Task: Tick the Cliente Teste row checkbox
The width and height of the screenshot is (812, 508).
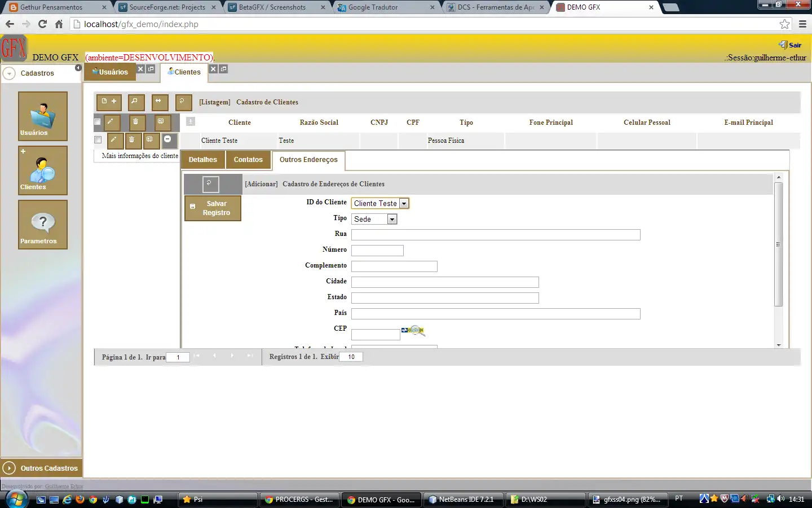Action: click(98, 140)
